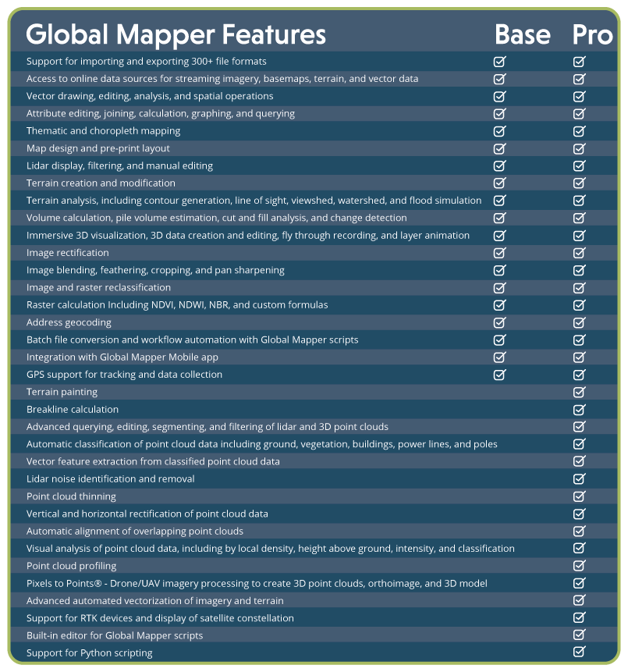Click Pro checkmark for Lidar noise identification

(579, 479)
